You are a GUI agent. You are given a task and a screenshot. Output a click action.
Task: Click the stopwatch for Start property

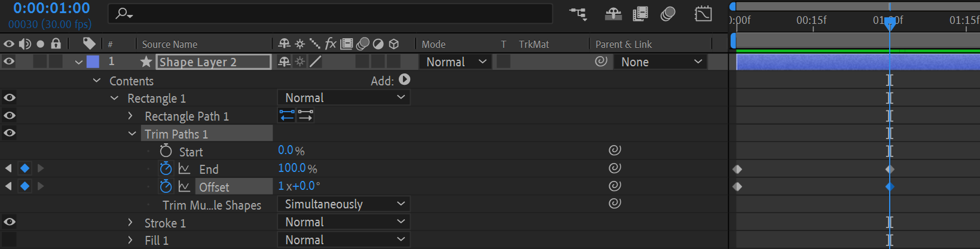click(x=166, y=151)
